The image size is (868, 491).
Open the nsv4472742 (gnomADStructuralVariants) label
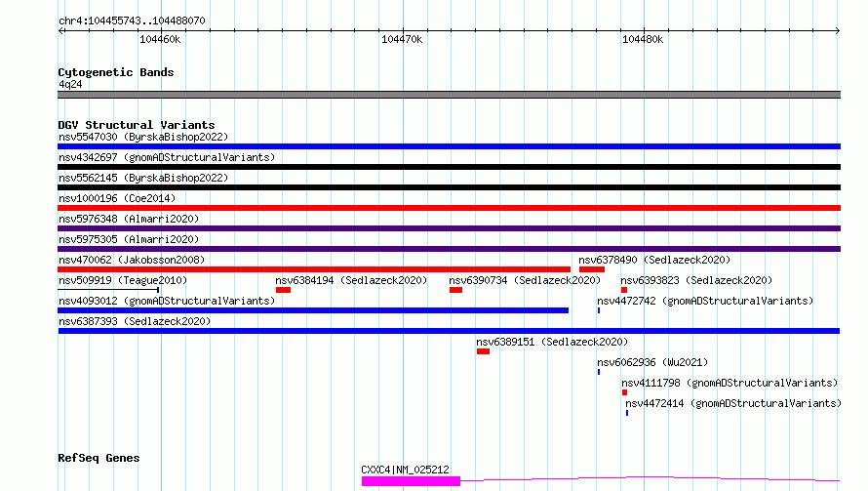click(x=705, y=301)
